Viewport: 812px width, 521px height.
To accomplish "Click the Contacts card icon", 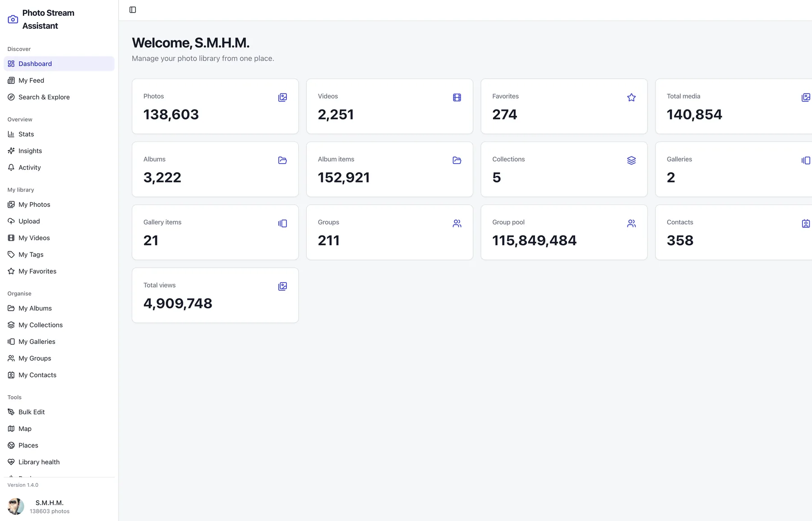I will (806, 224).
